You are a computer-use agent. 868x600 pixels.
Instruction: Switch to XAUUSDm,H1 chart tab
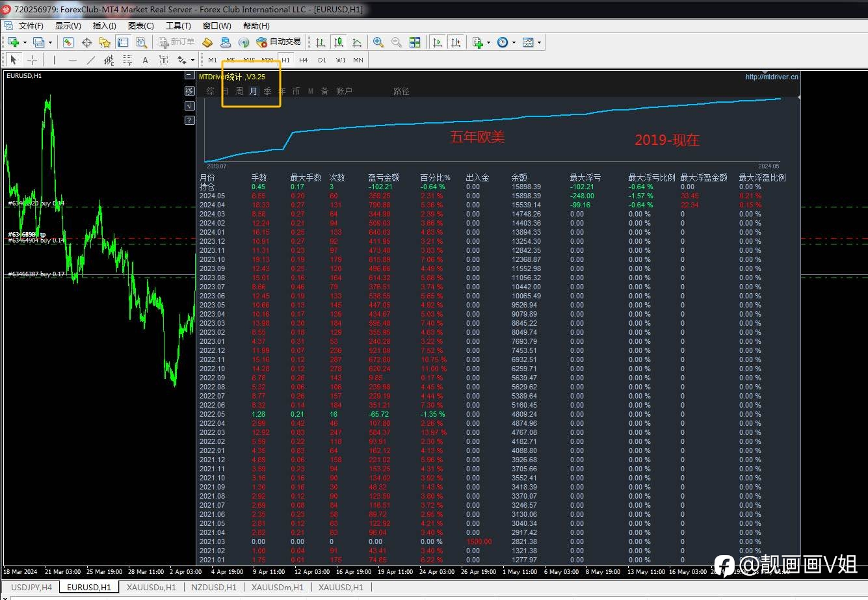pyautogui.click(x=278, y=587)
